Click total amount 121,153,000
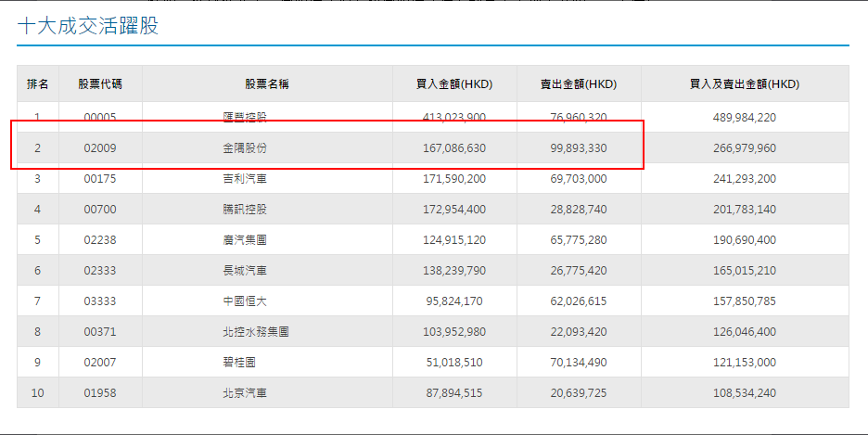This screenshot has height=435, width=868. pyautogui.click(x=745, y=363)
